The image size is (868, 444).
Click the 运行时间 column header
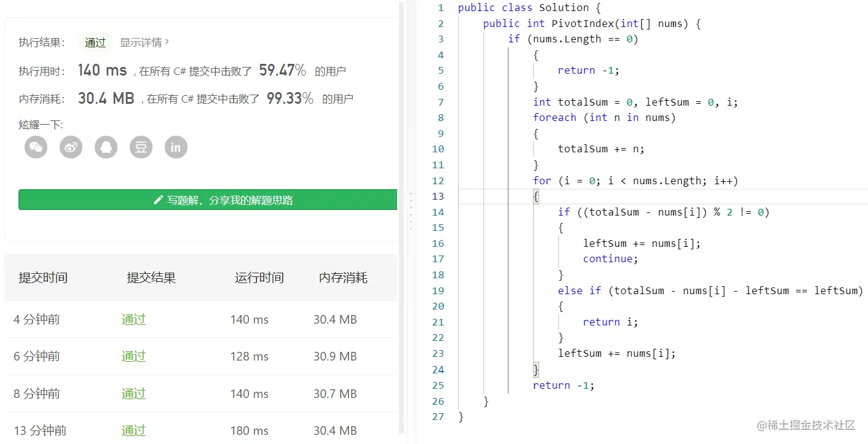pyautogui.click(x=259, y=278)
